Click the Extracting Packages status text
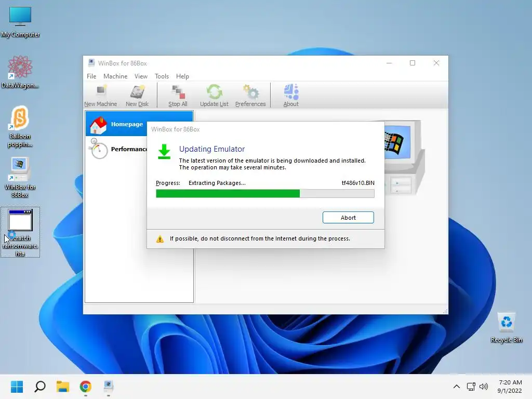Screen dimensions: 532x399 click(x=217, y=183)
